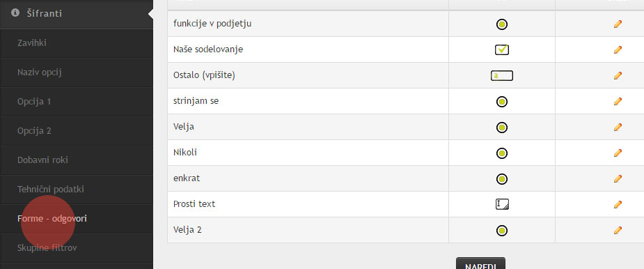Click the checkbox type icon for 'Naše sodelovanje'
The height and width of the screenshot is (269, 644).
pos(501,49)
